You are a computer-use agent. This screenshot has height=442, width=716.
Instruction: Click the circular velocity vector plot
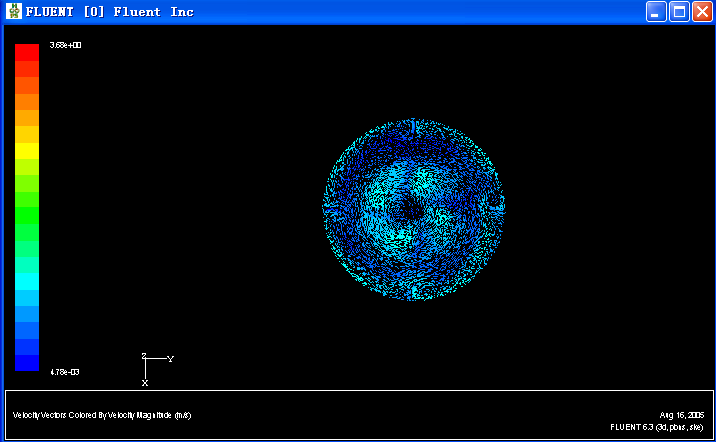(414, 209)
